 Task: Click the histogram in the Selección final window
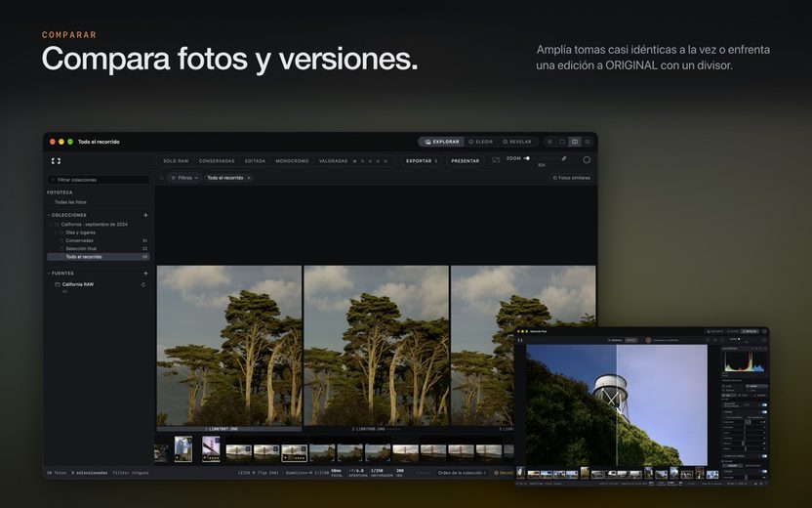744,361
